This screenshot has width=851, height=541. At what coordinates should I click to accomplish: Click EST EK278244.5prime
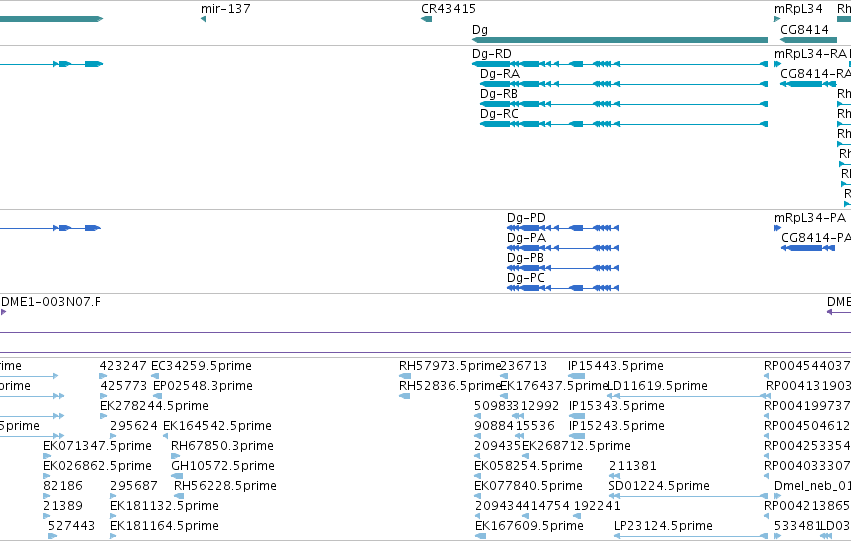(x=154, y=406)
